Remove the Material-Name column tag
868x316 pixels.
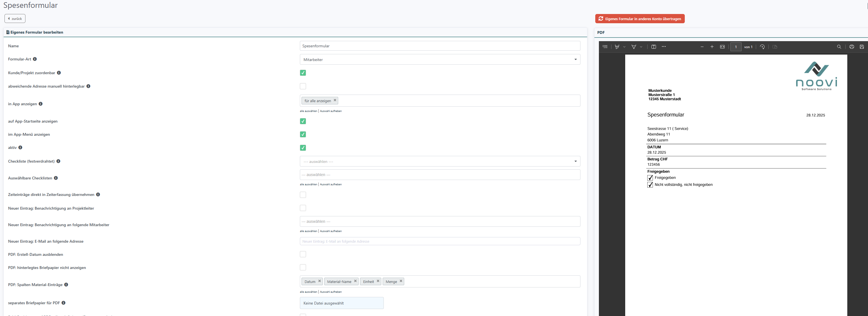[355, 281]
